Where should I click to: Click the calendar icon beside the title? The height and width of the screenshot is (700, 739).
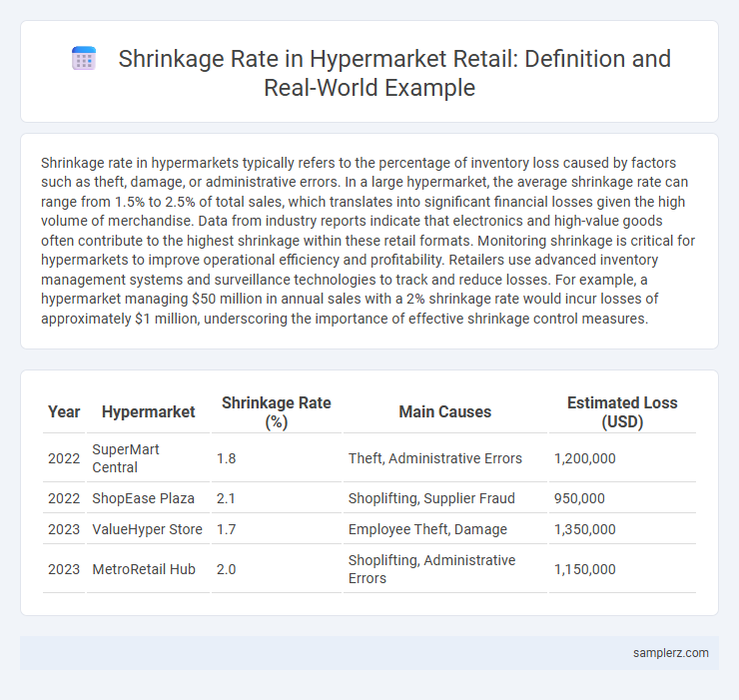84,59
